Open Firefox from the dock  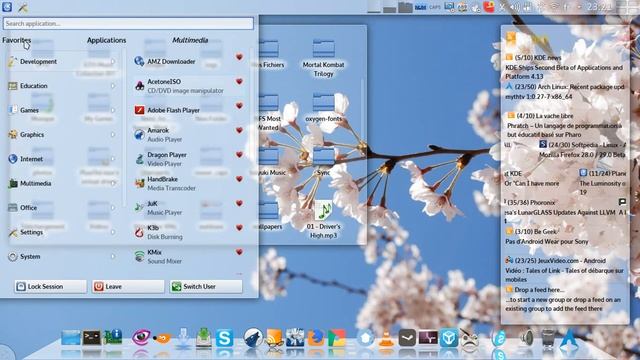click(x=316, y=338)
